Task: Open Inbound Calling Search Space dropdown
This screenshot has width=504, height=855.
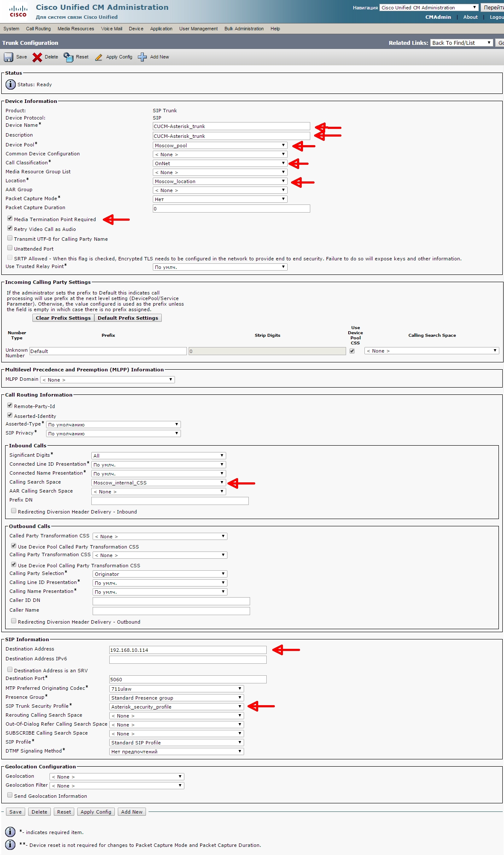Action: [x=159, y=483]
